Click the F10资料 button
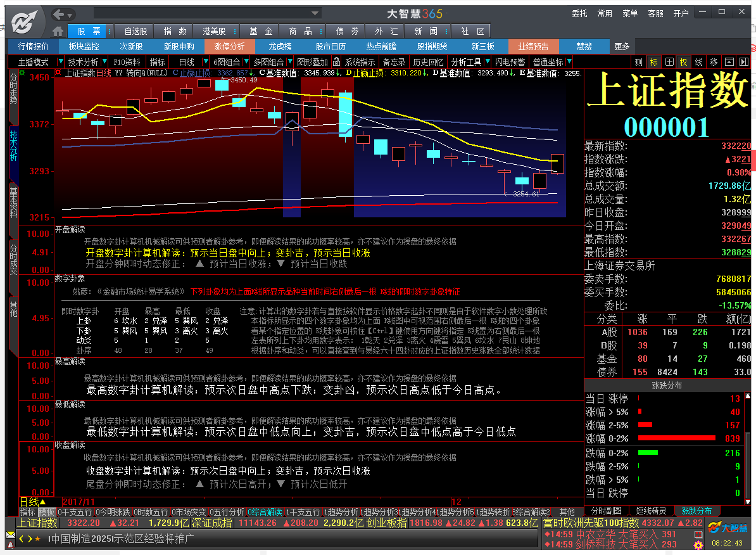 click(127, 62)
